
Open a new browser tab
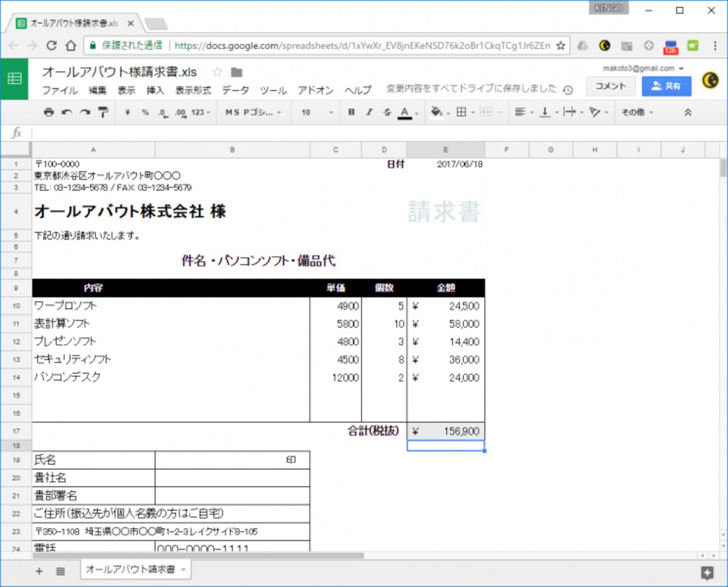pos(156,24)
